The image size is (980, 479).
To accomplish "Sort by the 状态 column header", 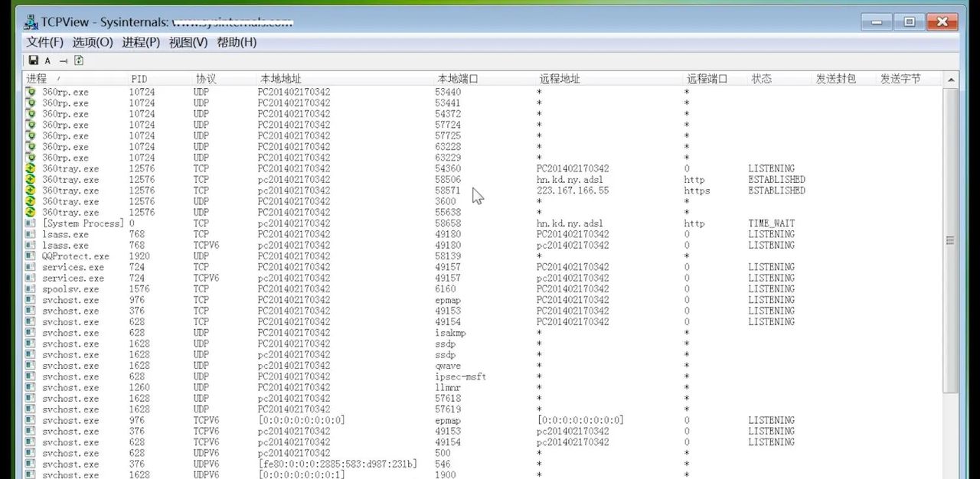I will coord(762,77).
